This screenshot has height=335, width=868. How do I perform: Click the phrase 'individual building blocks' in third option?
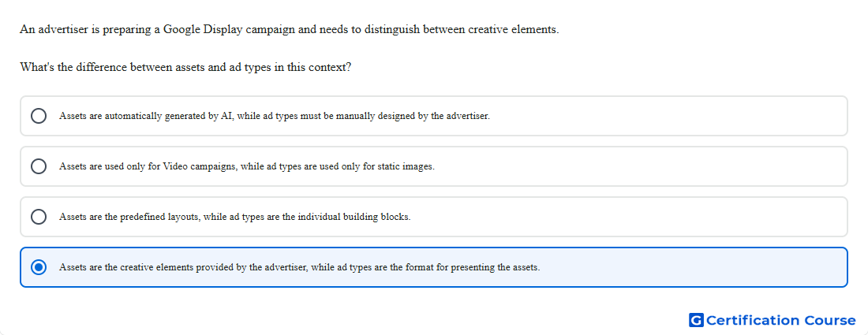[354, 217]
